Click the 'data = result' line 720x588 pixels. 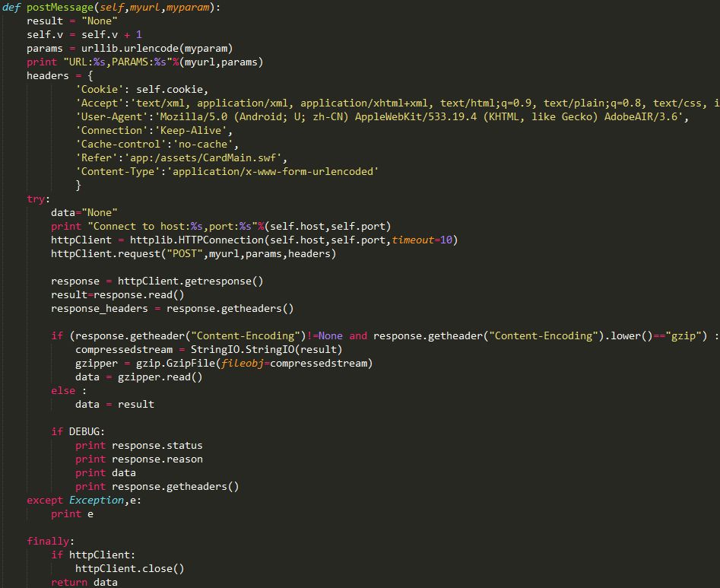click(x=115, y=404)
